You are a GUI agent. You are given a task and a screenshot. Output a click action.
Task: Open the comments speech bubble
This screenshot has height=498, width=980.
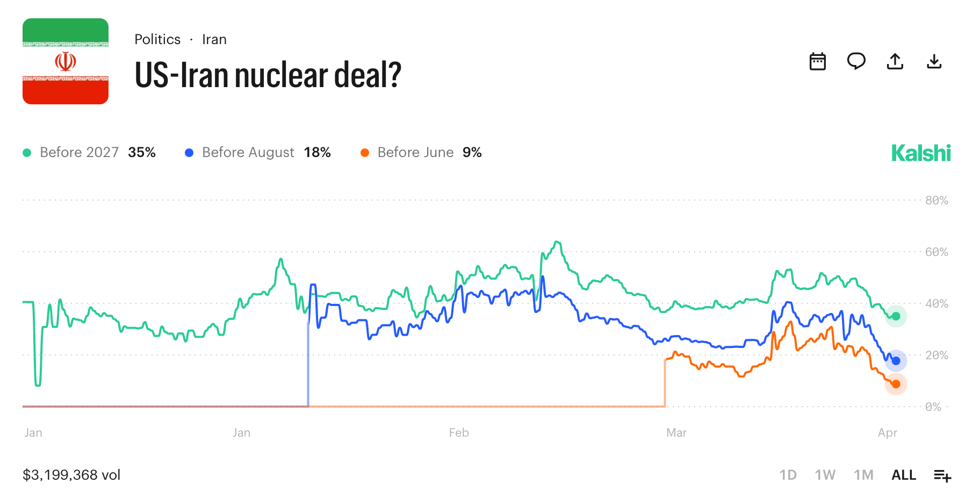[856, 62]
